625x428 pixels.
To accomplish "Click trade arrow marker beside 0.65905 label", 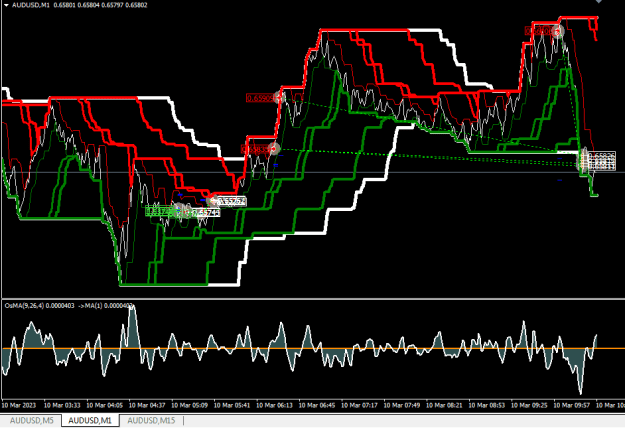I will [x=279, y=97].
